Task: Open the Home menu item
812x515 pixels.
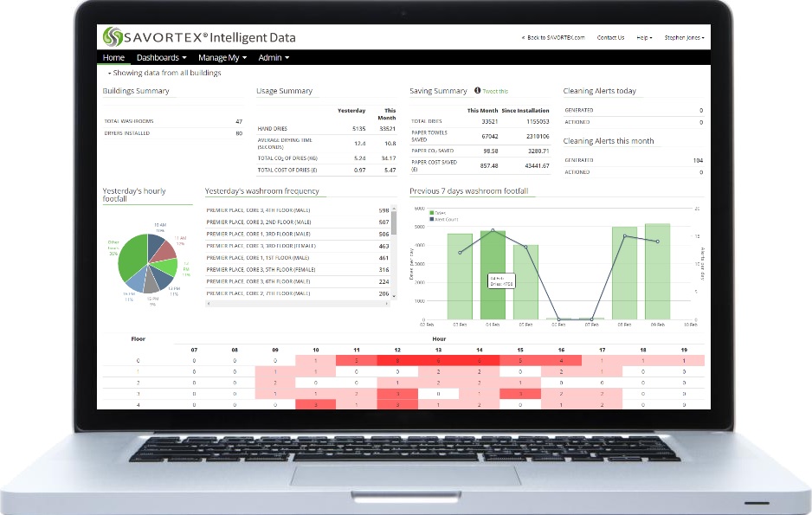Action: (x=113, y=57)
